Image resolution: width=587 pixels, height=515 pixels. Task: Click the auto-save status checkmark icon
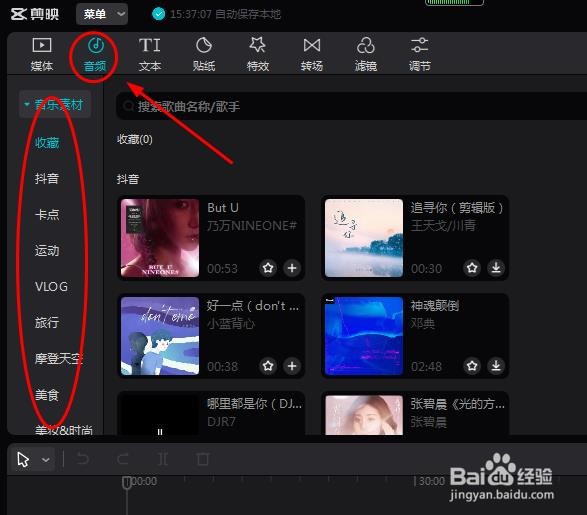tap(158, 14)
